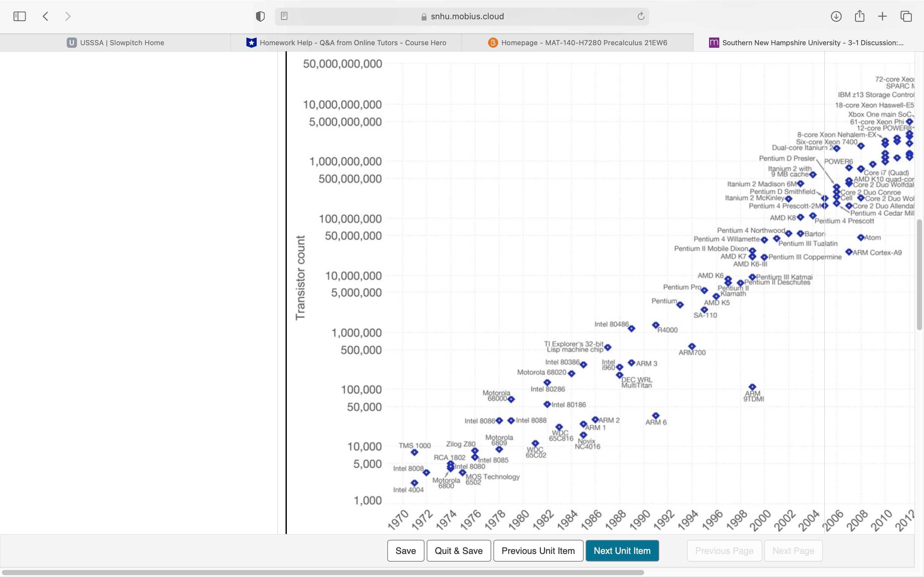Viewport: 924px width, 577px height.
Task: Switch to the MAT-140 Homepage tab
Action: [578, 42]
